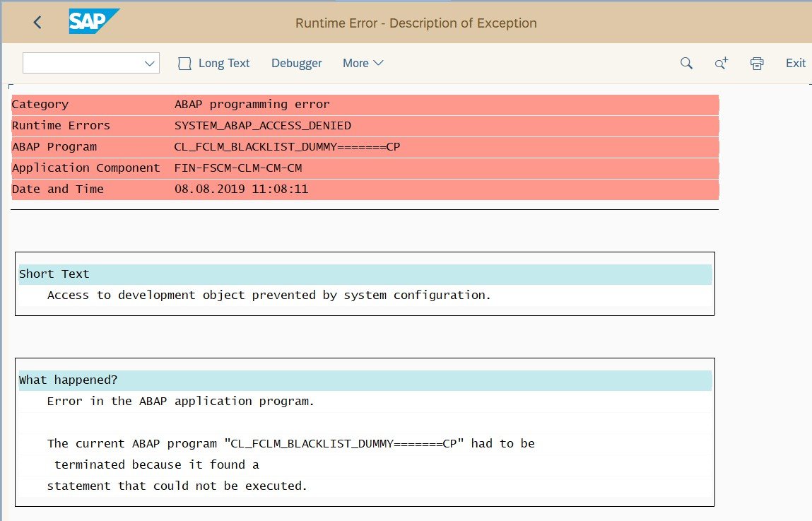Click the Date and Time row
The image size is (812, 521).
click(283, 189)
